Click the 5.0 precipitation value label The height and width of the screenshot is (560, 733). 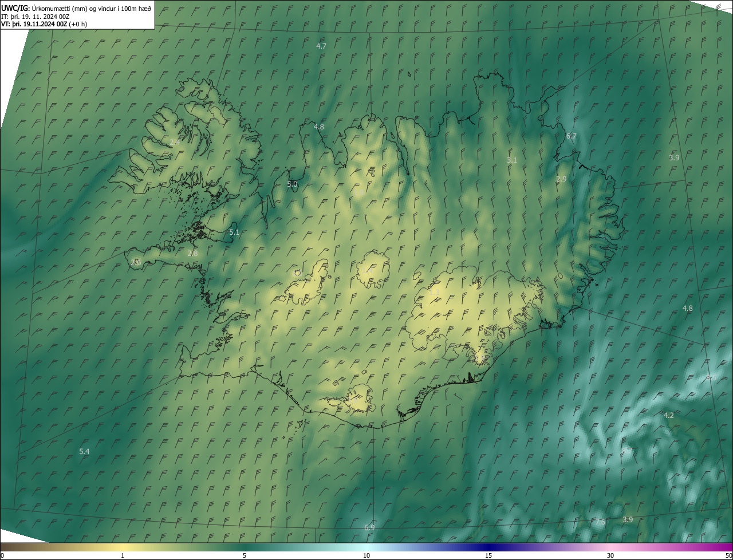pyautogui.click(x=292, y=184)
